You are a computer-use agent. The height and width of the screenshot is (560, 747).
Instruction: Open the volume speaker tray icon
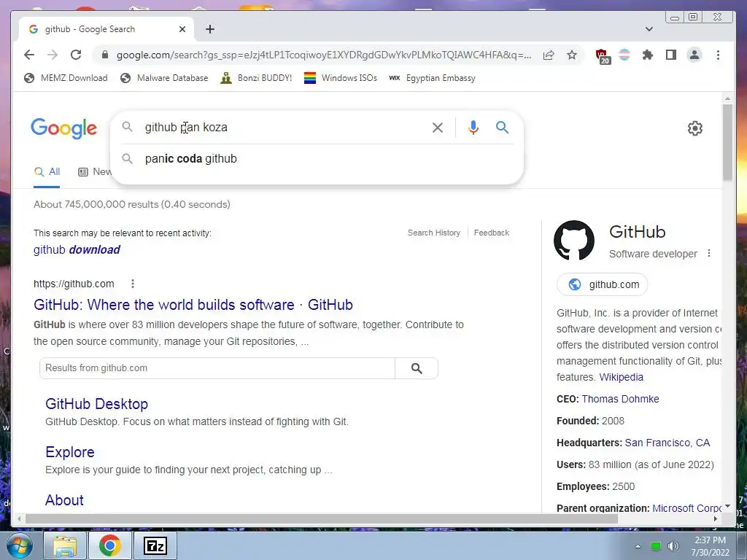point(673,546)
